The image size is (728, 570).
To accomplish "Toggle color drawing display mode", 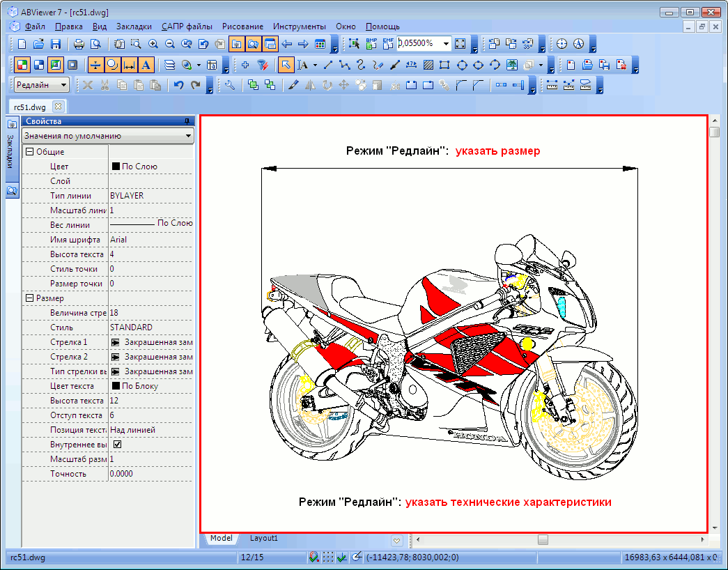I will pos(22,65).
